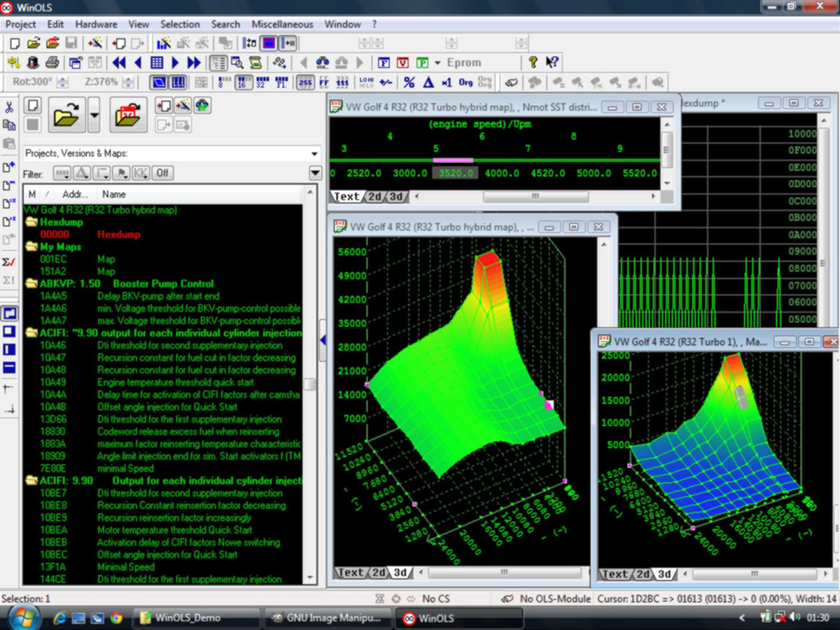Screen dimensions: 840x630
Task: Click the context help arrow-question icon
Action: click(x=552, y=62)
